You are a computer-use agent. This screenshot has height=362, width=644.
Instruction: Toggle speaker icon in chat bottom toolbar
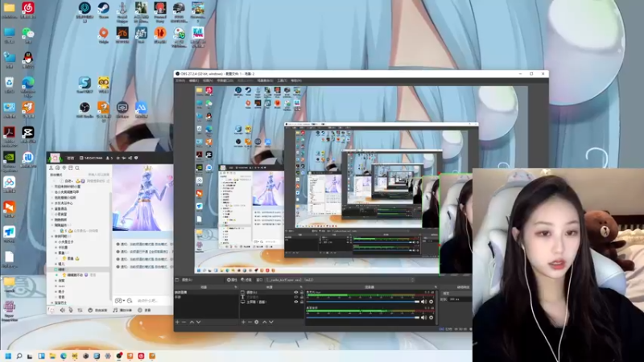click(63, 311)
